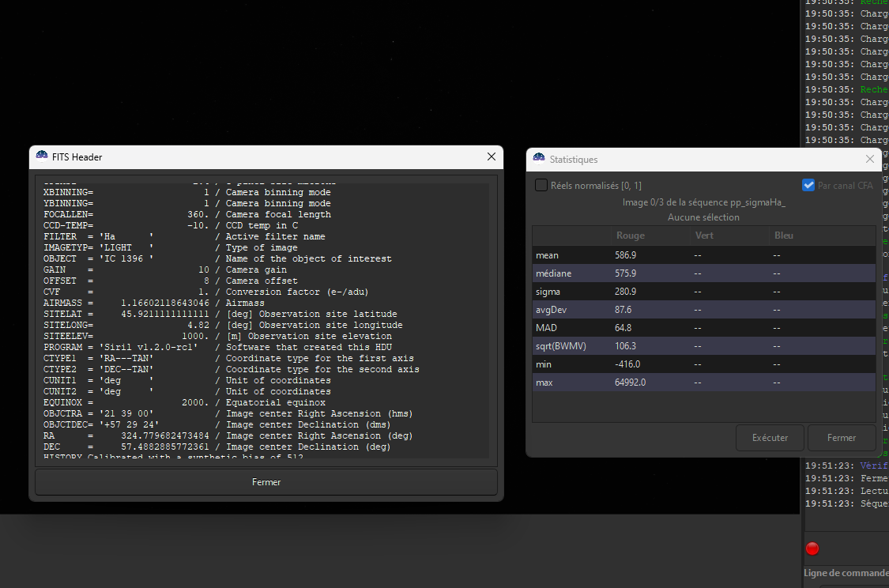The width and height of the screenshot is (889, 588).
Task: Click the Fermer button in FITS Header
Action: point(266,482)
